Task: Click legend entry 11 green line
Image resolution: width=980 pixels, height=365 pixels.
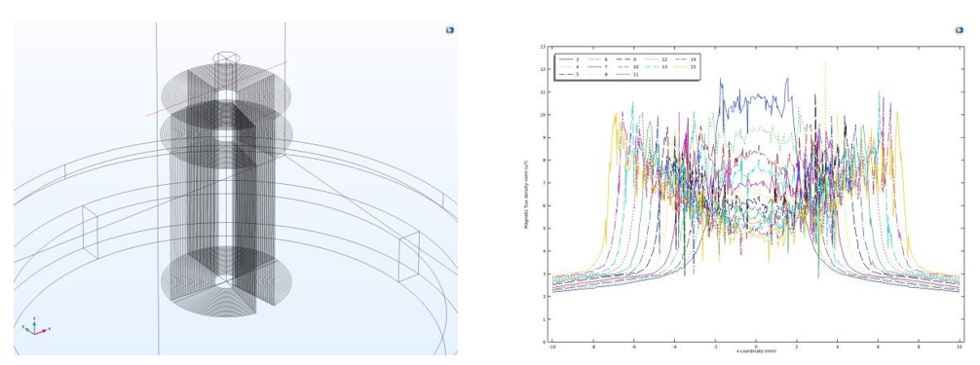Action: click(x=627, y=74)
